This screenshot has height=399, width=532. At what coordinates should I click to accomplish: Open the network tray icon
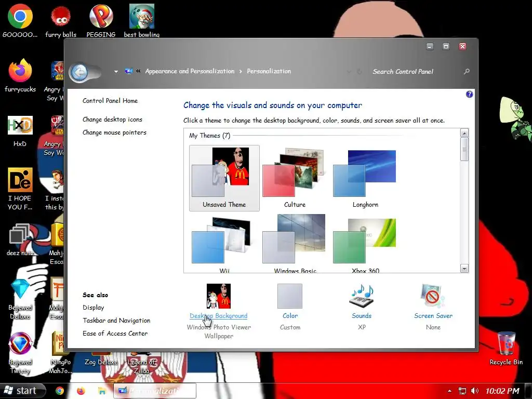tap(462, 391)
